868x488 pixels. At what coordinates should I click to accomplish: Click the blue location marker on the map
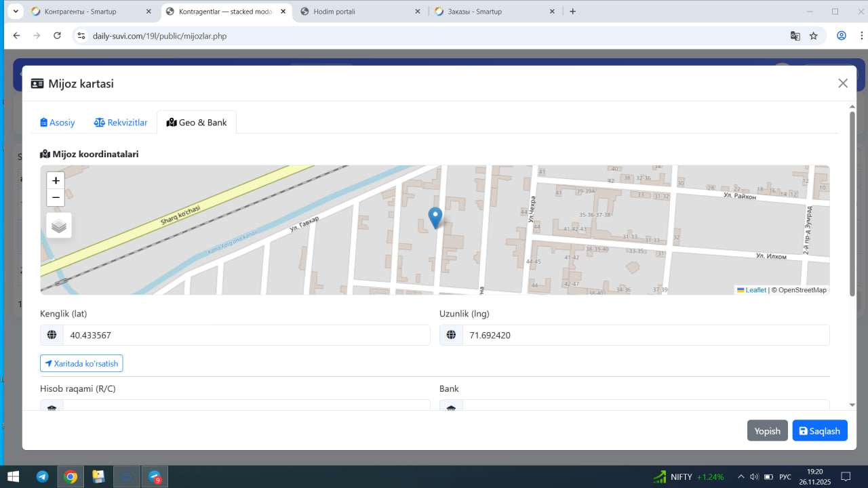[435, 218]
